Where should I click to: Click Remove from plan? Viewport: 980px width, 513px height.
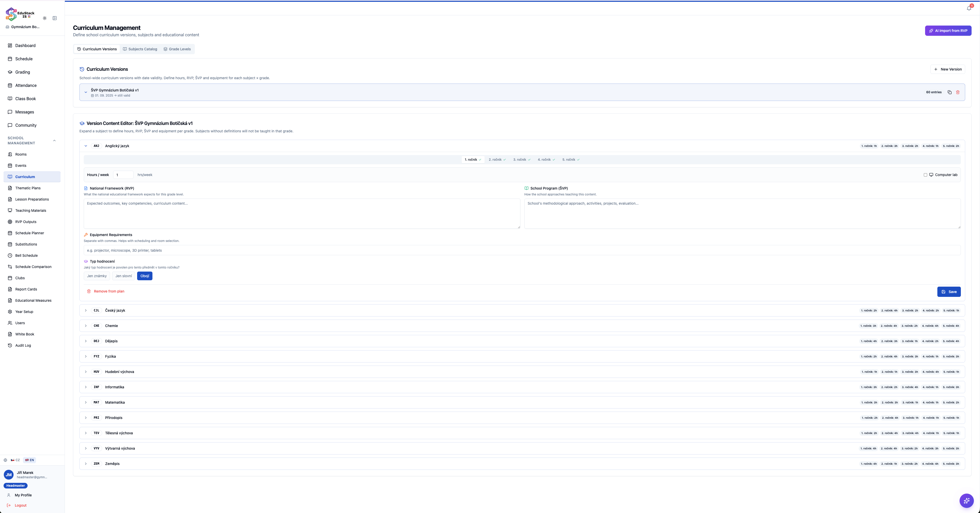pos(105,292)
